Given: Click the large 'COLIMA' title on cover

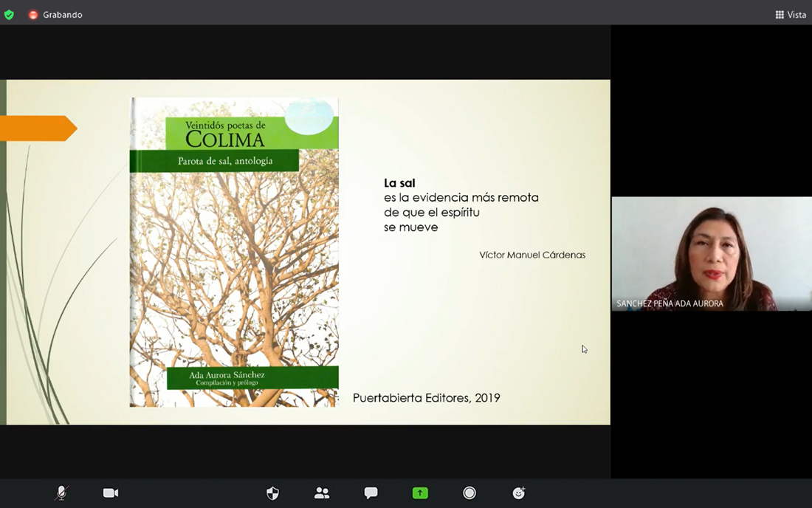Looking at the screenshot, I should 225,140.
